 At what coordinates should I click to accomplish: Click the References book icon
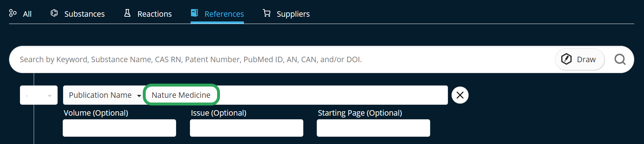pos(195,13)
